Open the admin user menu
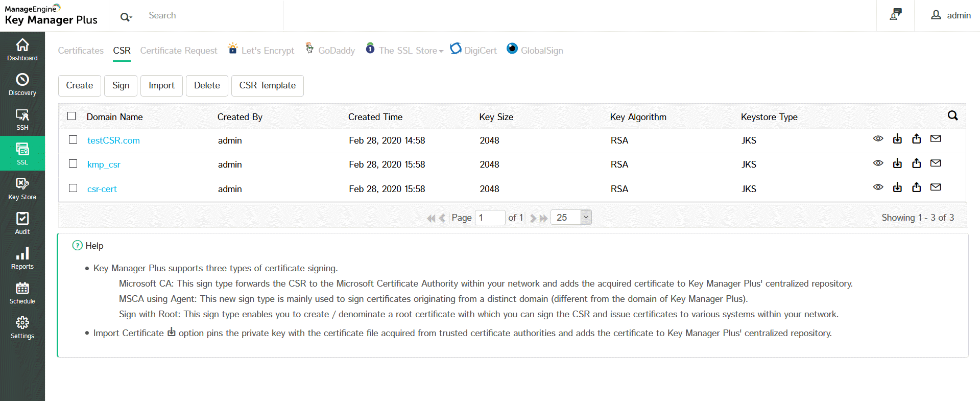980x401 pixels. pyautogui.click(x=950, y=15)
